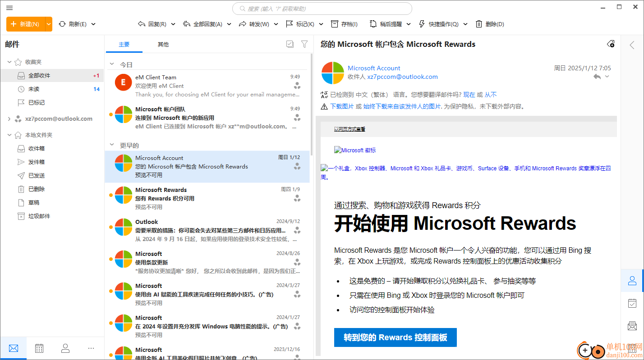Screen dimensions: 644x360
Task: Toggle unread dot on Microsoft 帐户团队 email
Action: pos(111,114)
